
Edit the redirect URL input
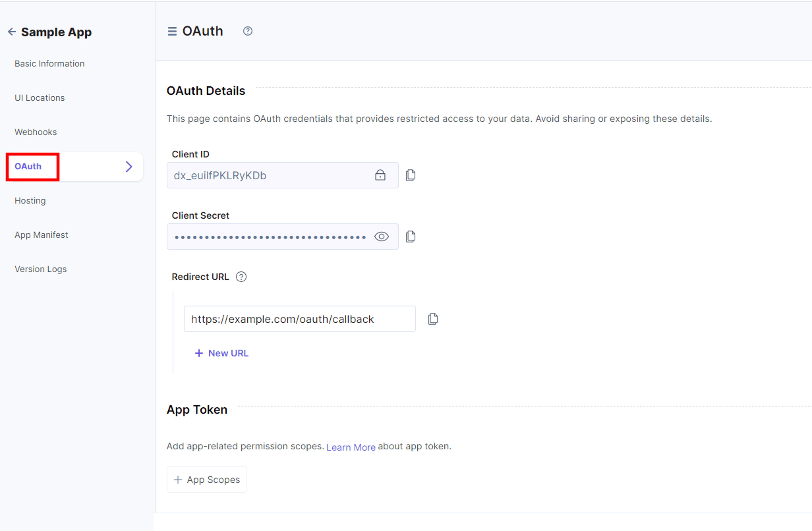coord(300,319)
